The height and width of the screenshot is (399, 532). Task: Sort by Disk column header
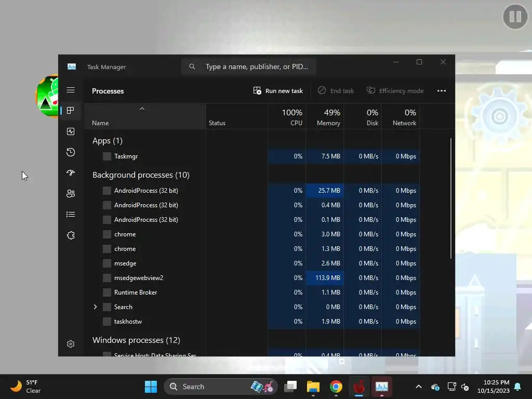(363, 117)
